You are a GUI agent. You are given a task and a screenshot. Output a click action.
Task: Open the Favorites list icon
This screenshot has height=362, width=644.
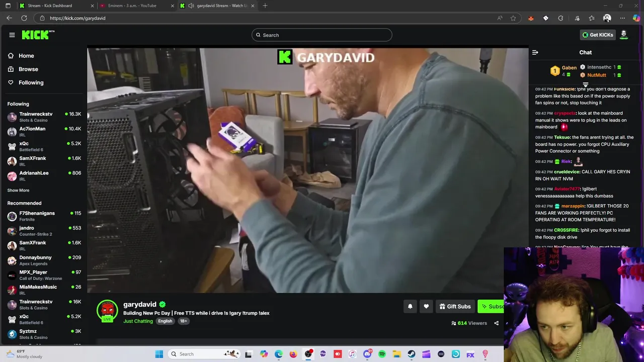[592, 18]
